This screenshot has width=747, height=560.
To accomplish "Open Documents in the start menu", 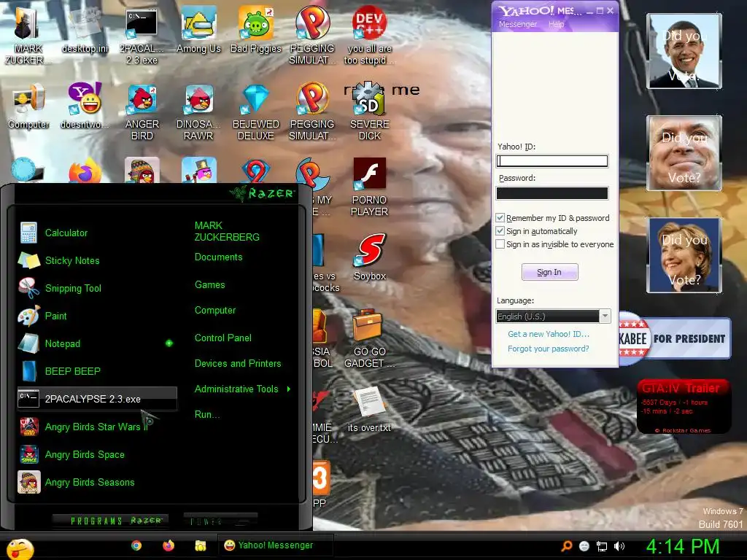I will point(219,257).
